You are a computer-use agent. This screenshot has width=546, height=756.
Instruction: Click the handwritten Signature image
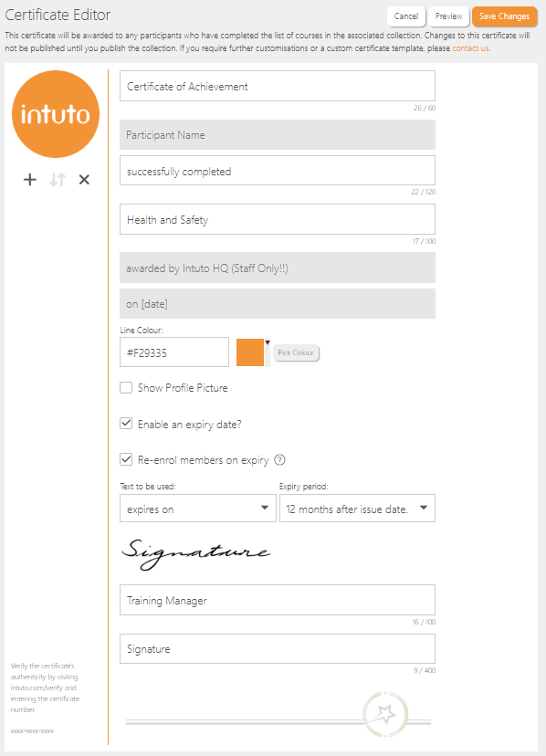(x=195, y=553)
